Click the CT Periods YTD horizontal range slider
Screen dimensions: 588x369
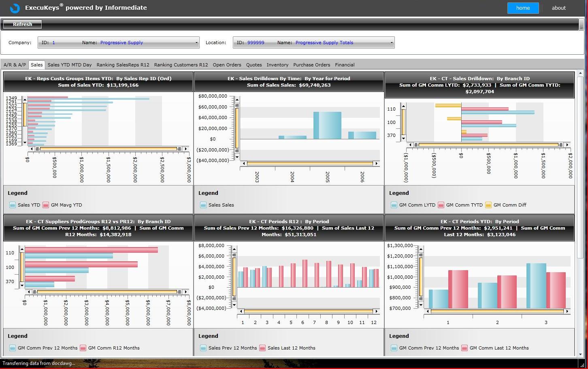coord(497,311)
